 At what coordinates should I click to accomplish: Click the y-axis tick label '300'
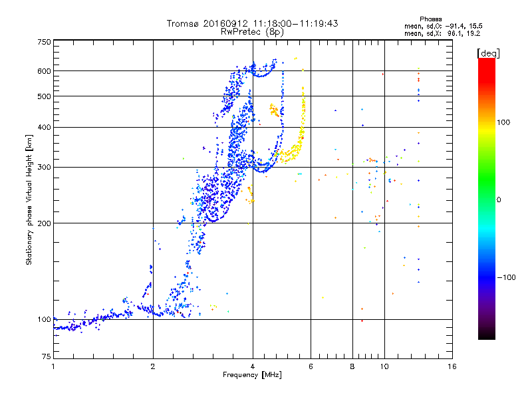[44, 168]
